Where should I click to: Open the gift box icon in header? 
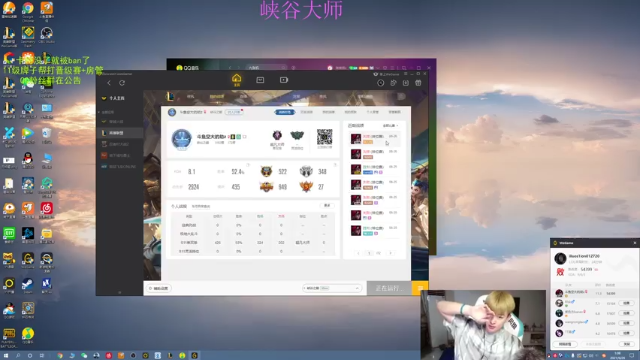[x=418, y=83]
